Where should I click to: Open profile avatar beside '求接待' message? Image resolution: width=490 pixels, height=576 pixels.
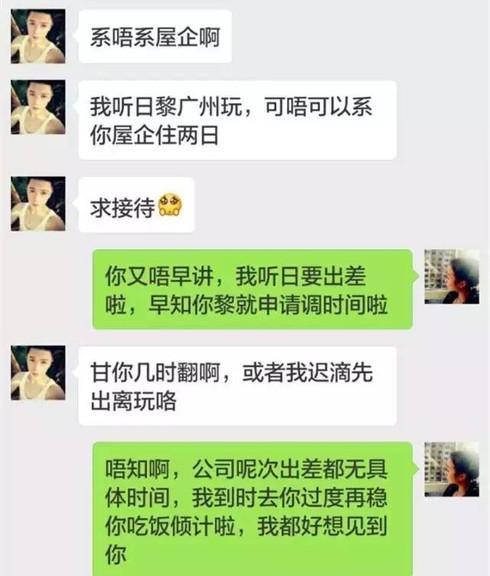[38, 204]
